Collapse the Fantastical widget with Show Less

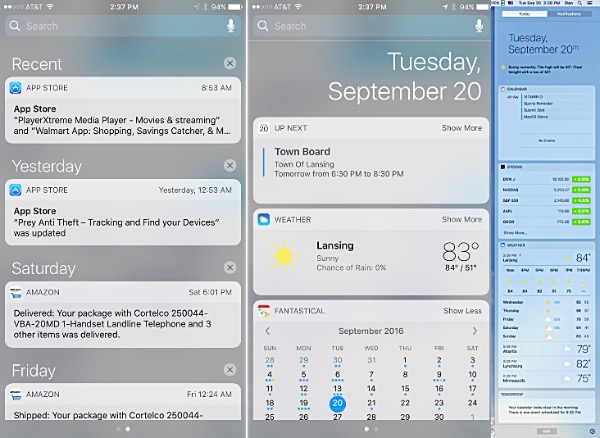tap(463, 311)
